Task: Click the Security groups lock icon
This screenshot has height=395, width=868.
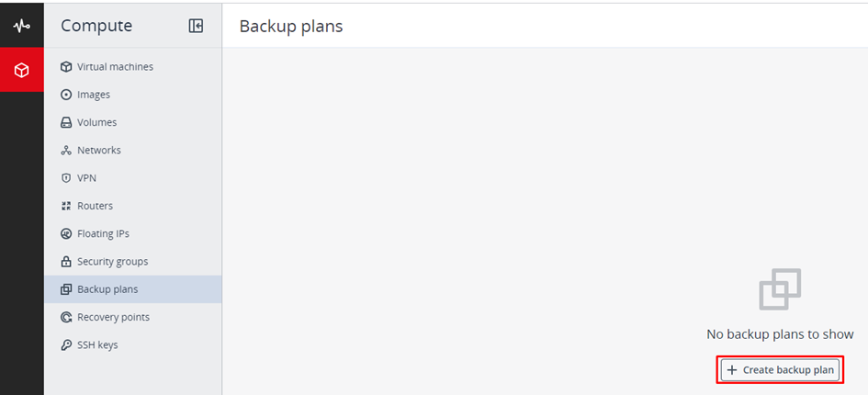Action: pyautogui.click(x=66, y=262)
